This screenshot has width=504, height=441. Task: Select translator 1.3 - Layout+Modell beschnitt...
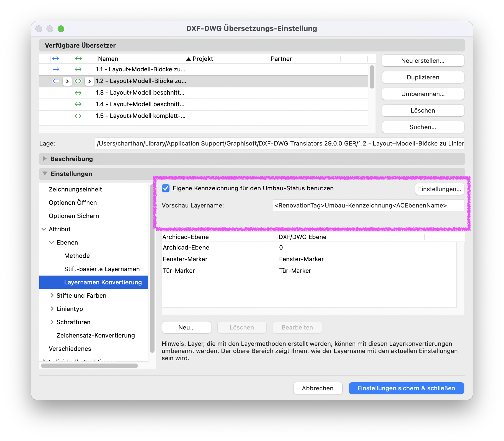click(x=204, y=93)
